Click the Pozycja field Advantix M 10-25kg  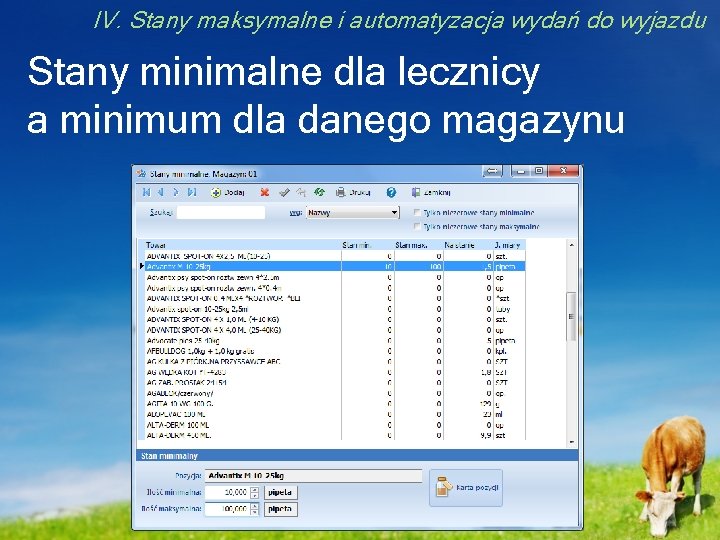(313, 476)
